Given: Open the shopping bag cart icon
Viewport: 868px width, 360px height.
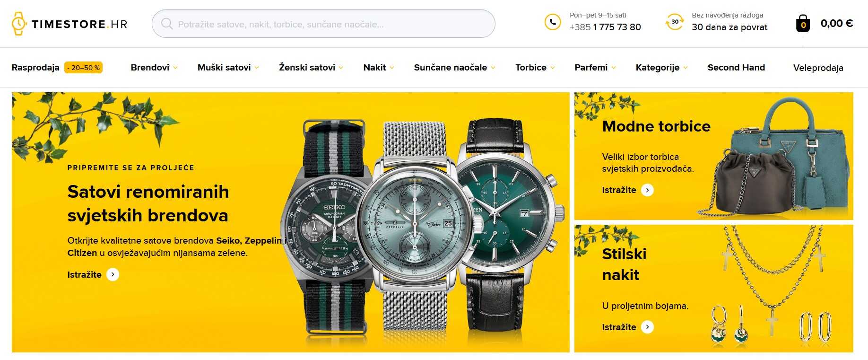Looking at the screenshot, I should click(x=803, y=23).
